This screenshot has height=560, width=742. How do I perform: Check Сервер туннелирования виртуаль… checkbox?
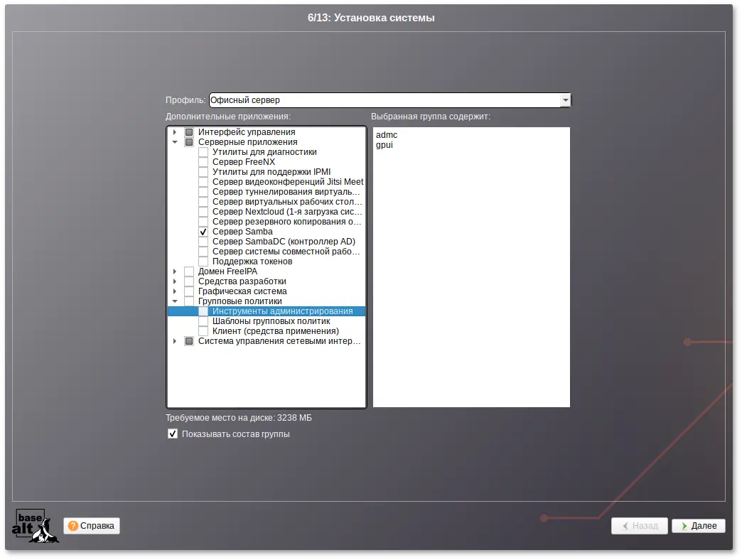click(203, 192)
